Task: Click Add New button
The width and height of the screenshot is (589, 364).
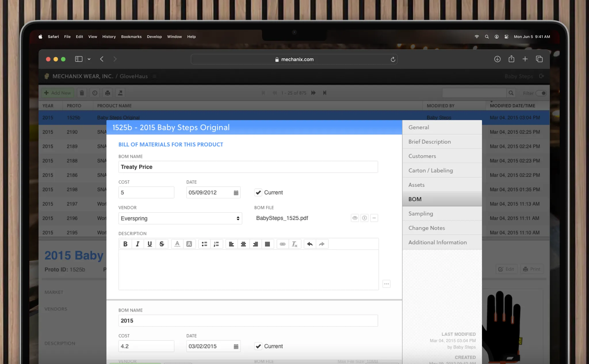Action: (58, 93)
